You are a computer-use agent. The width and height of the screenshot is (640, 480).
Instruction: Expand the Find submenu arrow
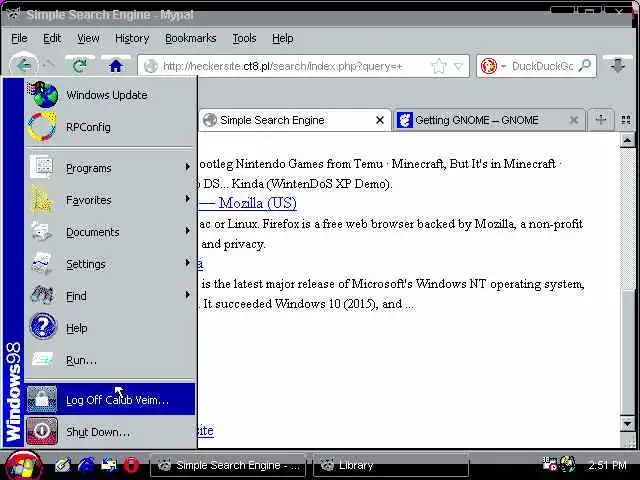[187, 294]
